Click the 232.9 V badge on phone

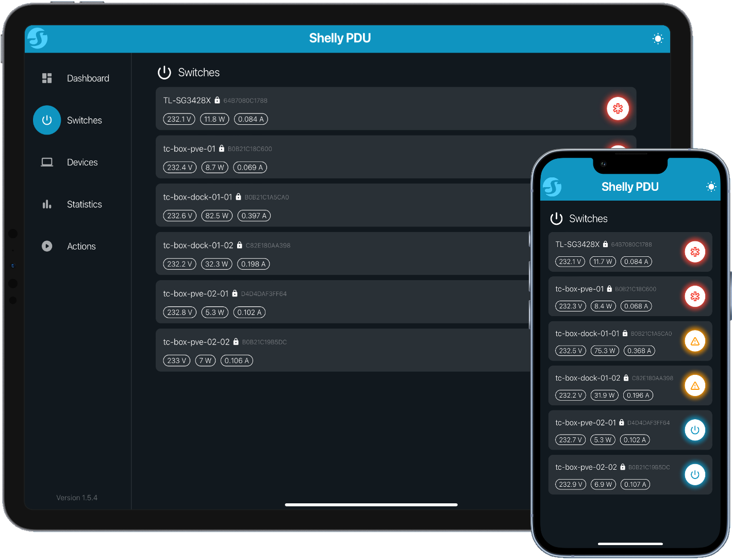[571, 484]
